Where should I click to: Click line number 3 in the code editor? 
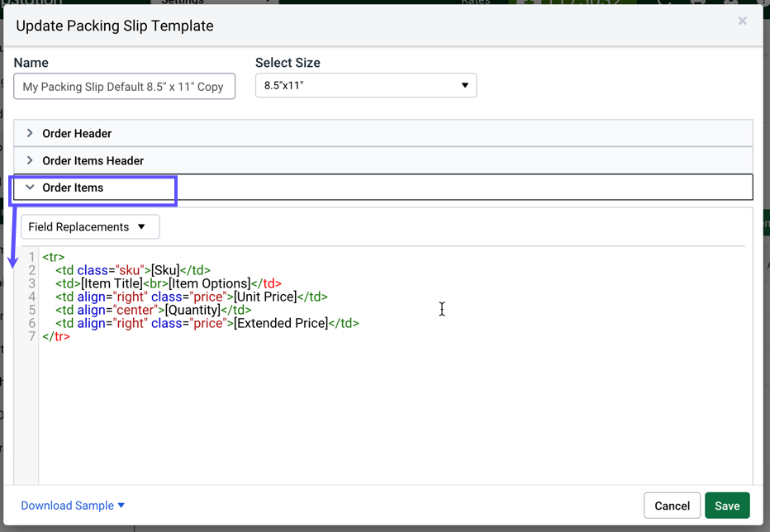pos(31,283)
